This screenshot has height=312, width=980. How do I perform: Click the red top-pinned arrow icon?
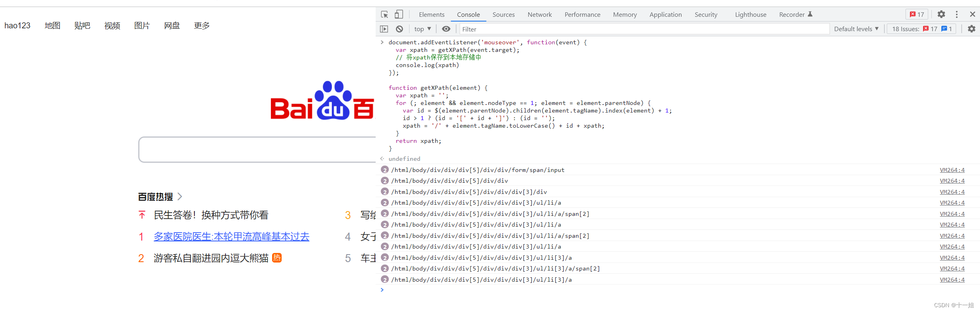[x=142, y=215]
